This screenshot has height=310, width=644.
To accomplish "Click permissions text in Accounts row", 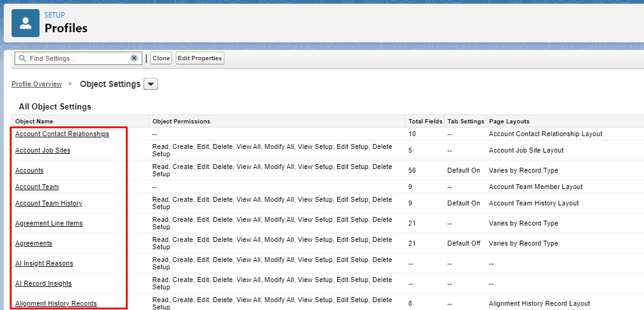I will pyautogui.click(x=272, y=170).
